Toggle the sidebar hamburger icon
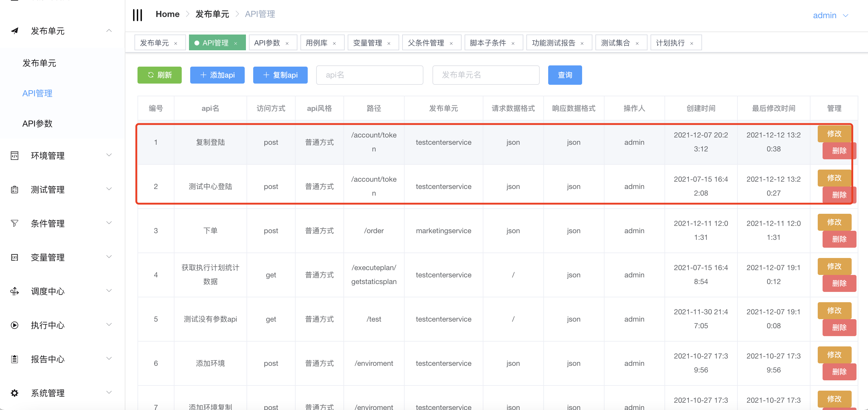 click(x=137, y=15)
